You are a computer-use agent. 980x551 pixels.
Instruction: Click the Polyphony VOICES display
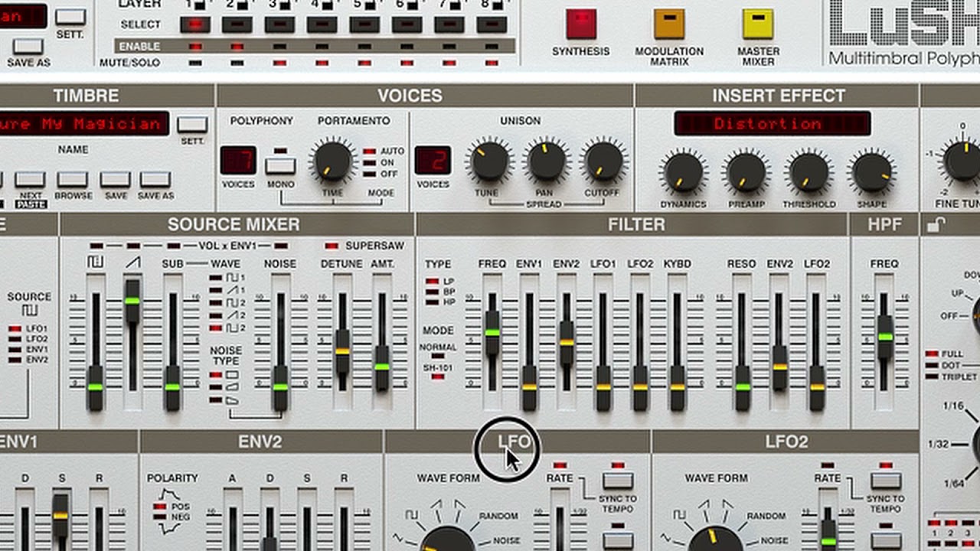click(x=238, y=161)
